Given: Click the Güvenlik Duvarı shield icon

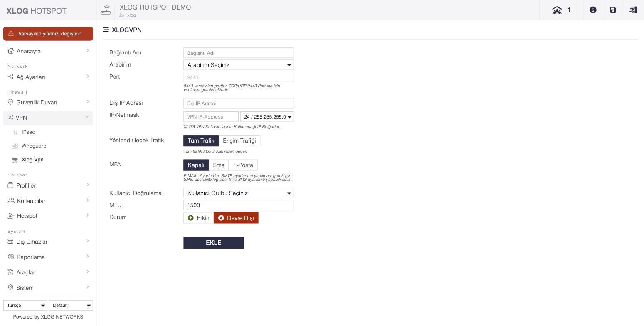Looking at the screenshot, I should pyautogui.click(x=11, y=102).
